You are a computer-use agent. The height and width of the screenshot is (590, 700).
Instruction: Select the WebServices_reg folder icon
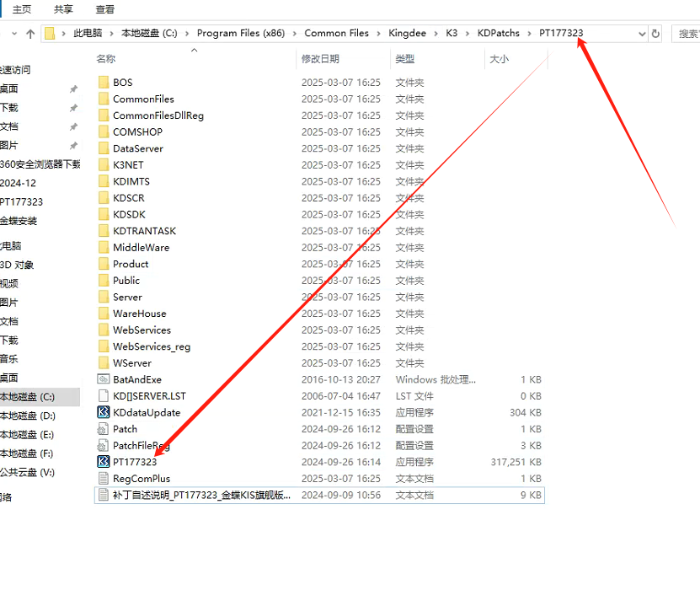point(104,346)
